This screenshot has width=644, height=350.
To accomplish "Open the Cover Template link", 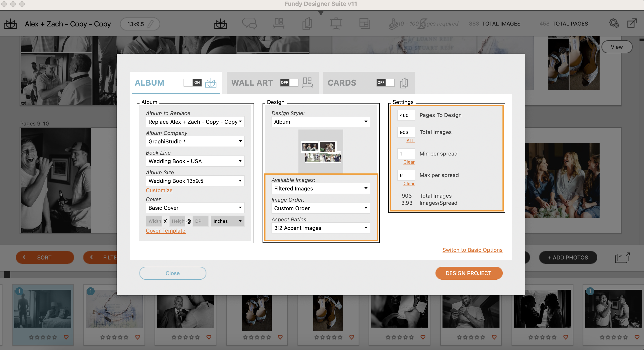I will click(x=166, y=231).
